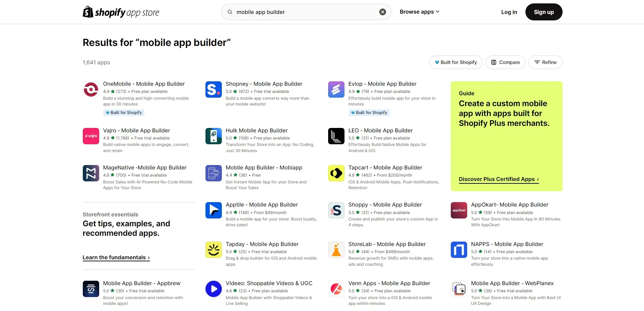Open the Apptile app icon
Viewport: 644px width, 311px height.
(x=214, y=210)
